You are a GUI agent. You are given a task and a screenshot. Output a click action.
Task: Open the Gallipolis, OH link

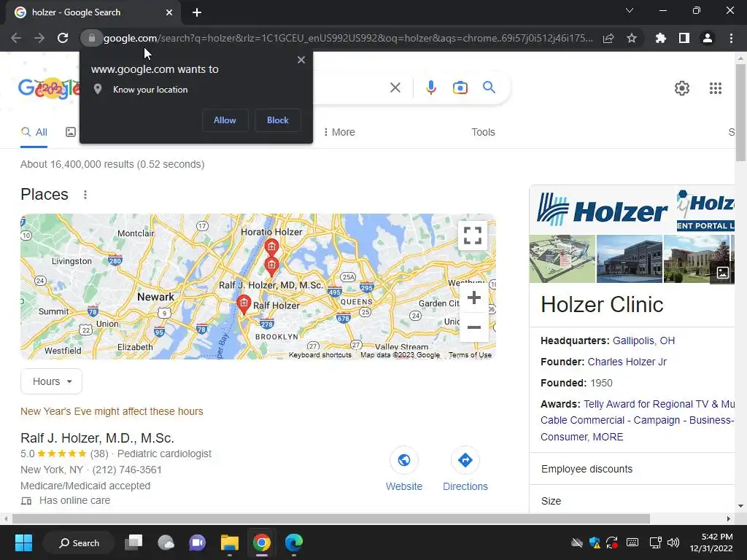[x=643, y=341]
